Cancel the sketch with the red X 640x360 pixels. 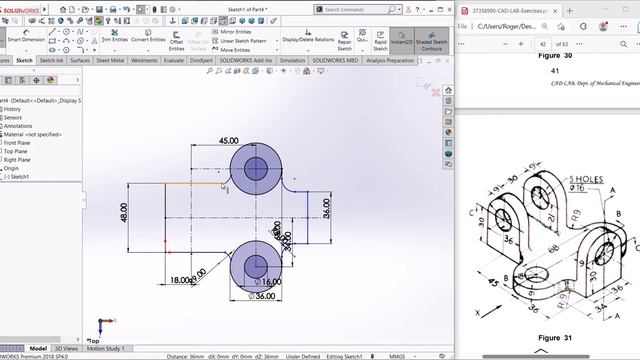(436, 93)
